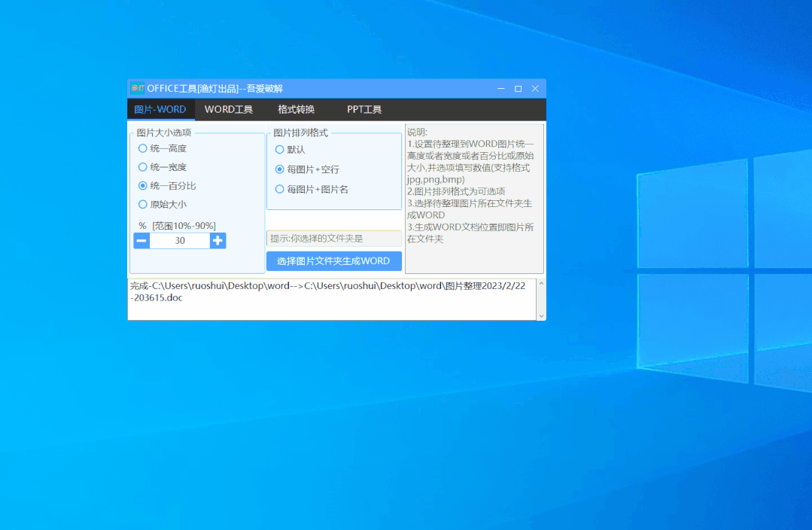The width and height of the screenshot is (812, 530).
Task: Click 选择图片文件夹生成WORD button
Action: tap(334, 261)
